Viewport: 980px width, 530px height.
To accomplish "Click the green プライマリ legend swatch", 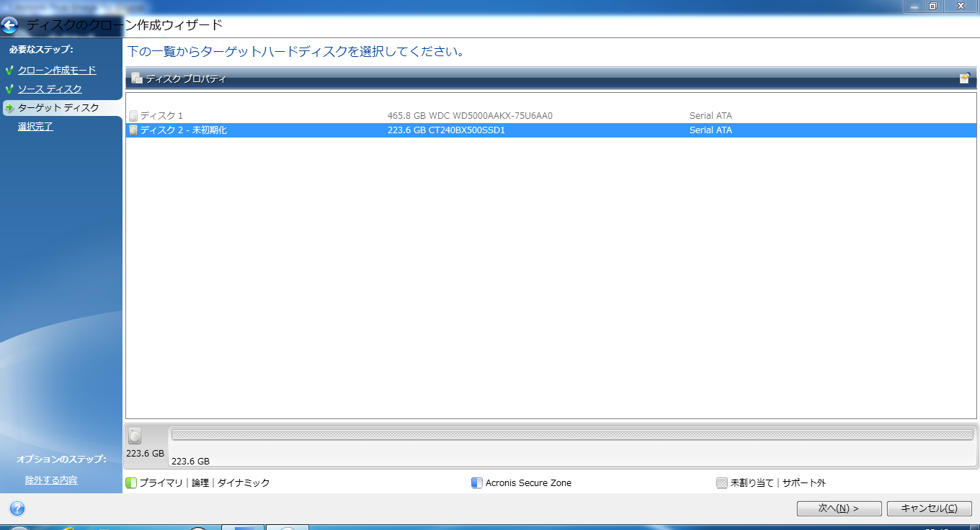I will (x=131, y=483).
